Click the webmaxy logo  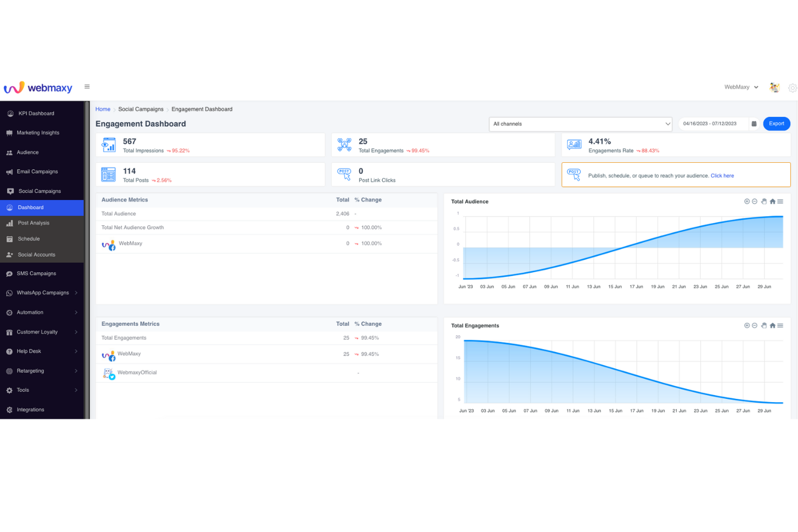click(38, 87)
